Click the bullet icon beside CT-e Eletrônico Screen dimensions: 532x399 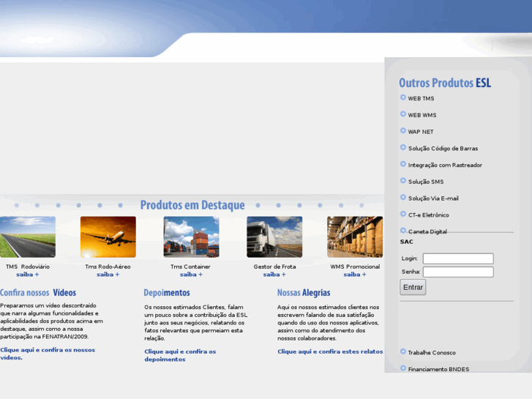[403, 214]
